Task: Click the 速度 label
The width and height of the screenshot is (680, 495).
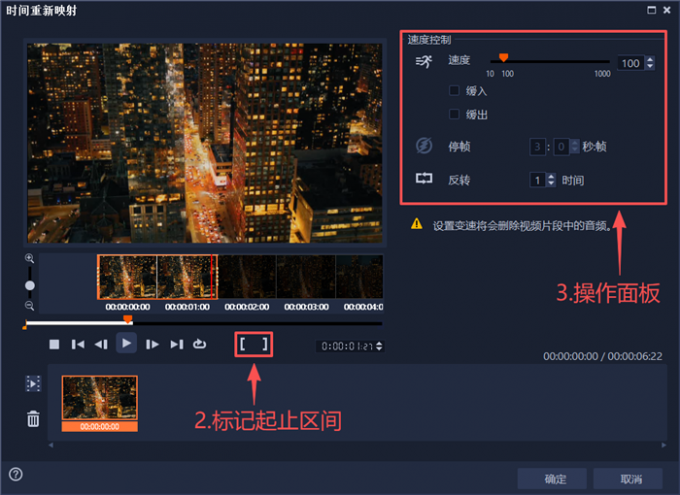Action: [459, 60]
